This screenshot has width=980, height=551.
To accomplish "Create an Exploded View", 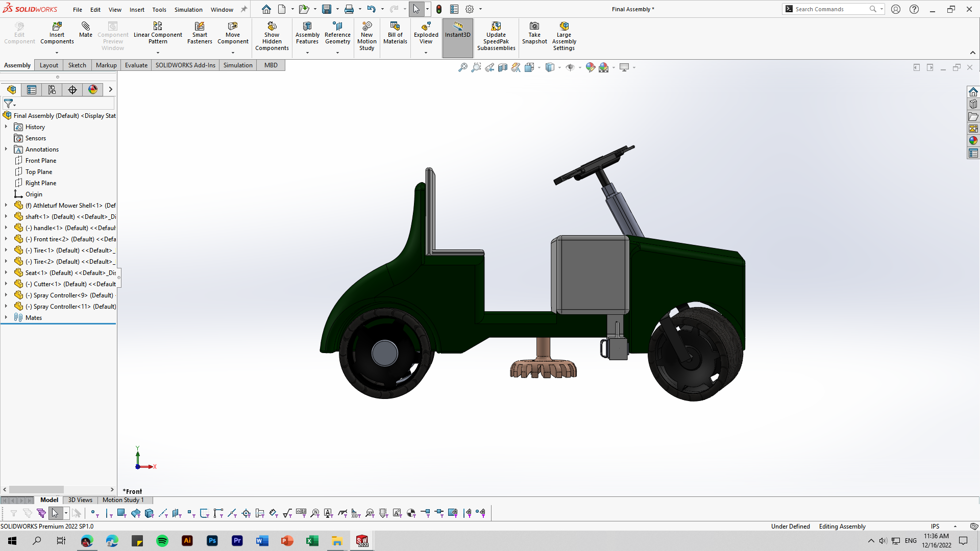I will (426, 33).
